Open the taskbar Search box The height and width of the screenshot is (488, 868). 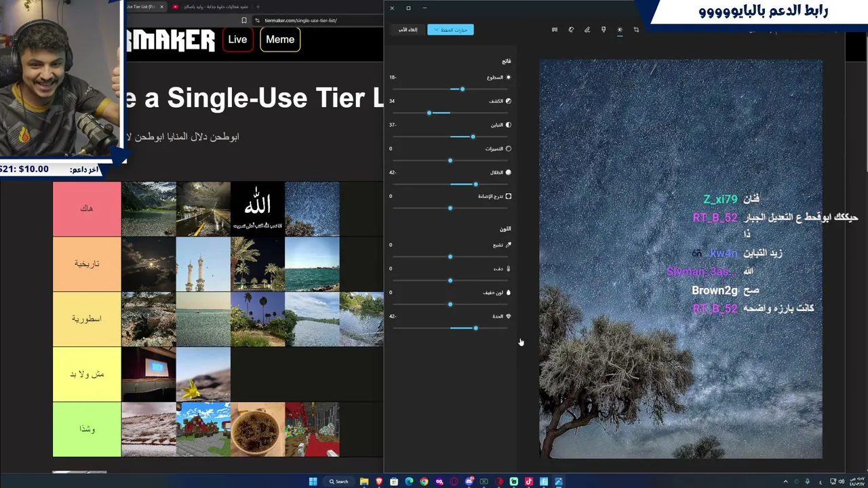[339, 482]
